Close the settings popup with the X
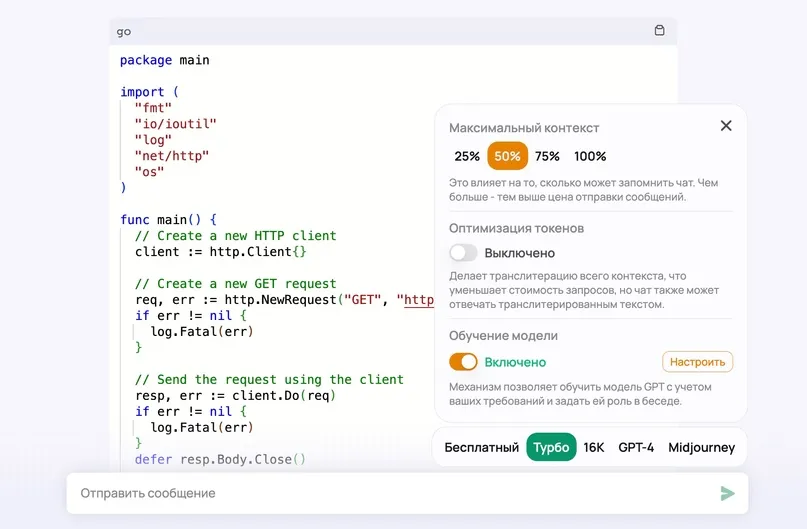Image resolution: width=807 pixels, height=529 pixels. tap(726, 126)
